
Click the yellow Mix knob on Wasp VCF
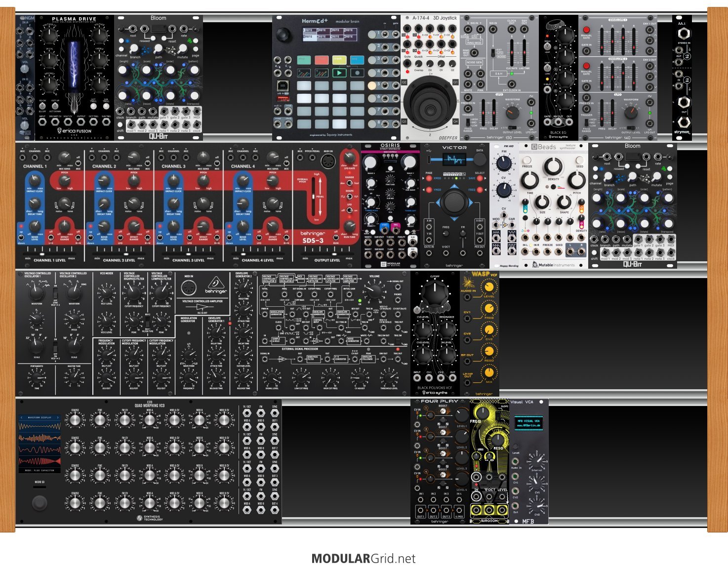point(489,372)
